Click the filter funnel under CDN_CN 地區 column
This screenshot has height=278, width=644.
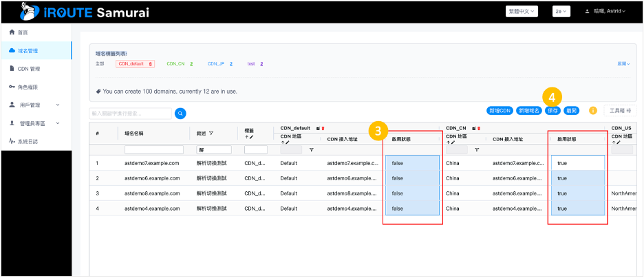point(476,149)
